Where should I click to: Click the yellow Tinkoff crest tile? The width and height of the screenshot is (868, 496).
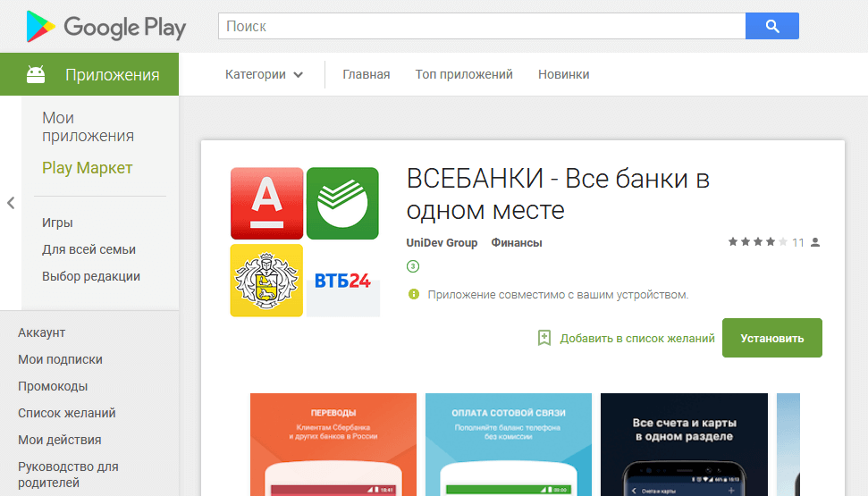point(266,280)
